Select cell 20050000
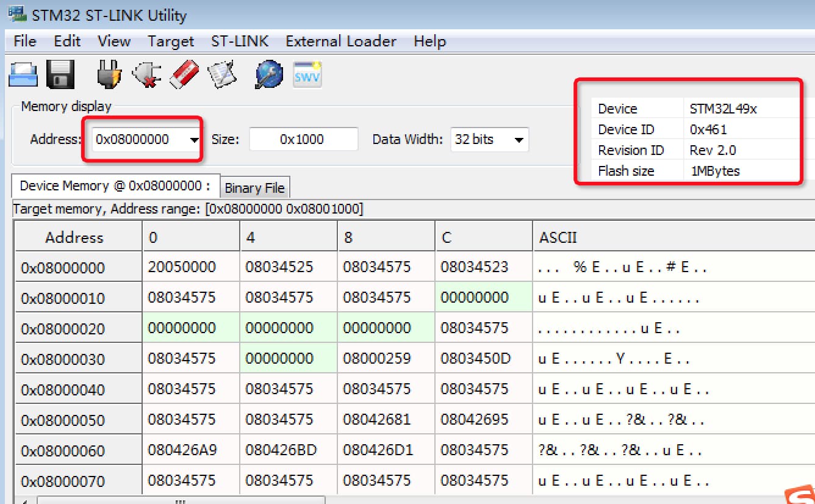The image size is (815, 504). point(190,267)
